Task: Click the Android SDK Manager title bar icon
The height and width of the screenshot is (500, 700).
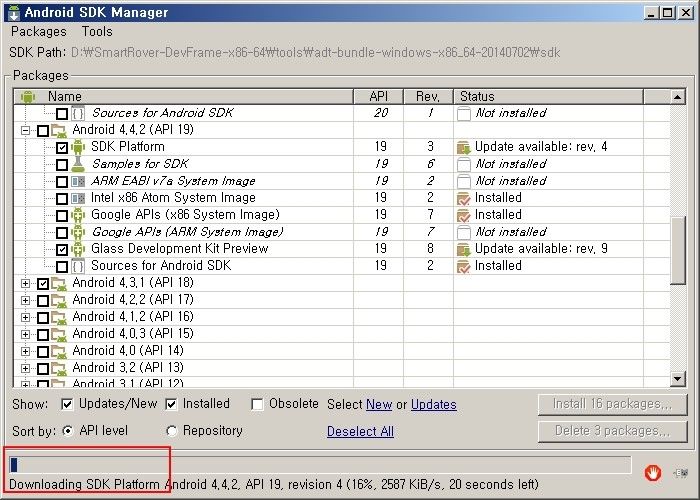Action: [x=14, y=12]
